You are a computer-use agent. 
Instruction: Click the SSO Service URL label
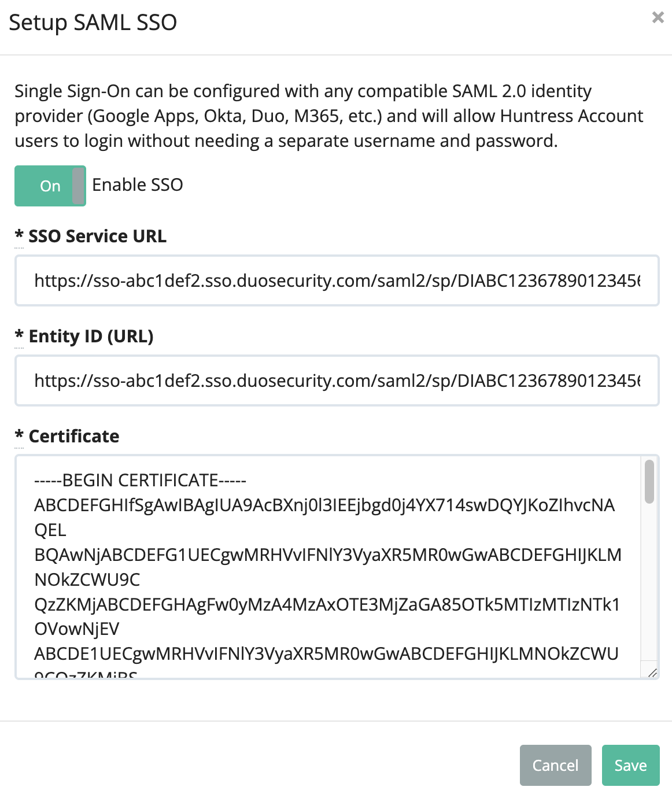pos(97,237)
